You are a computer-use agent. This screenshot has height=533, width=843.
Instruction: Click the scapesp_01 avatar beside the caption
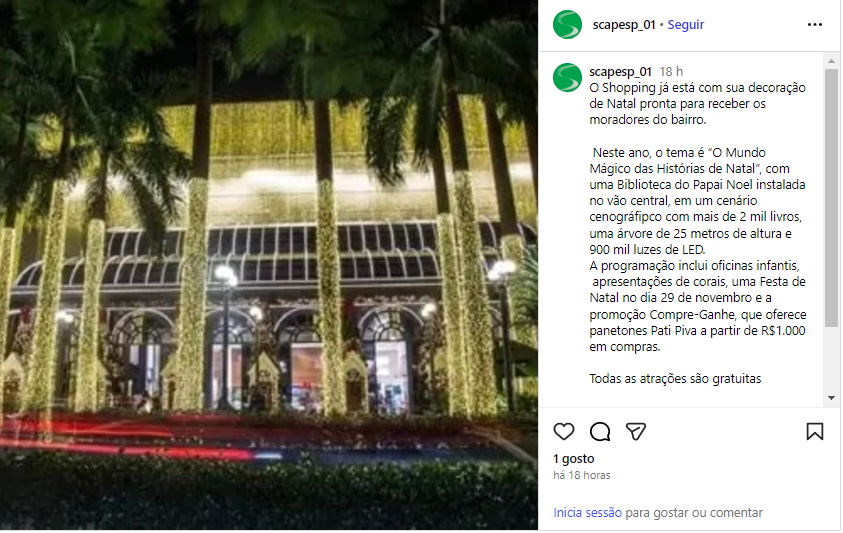(567, 78)
